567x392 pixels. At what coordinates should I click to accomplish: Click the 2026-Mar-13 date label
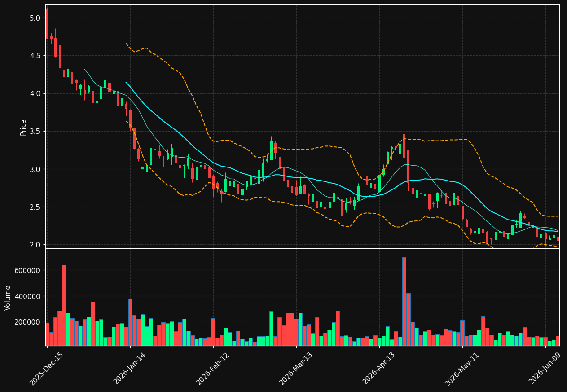(x=295, y=369)
